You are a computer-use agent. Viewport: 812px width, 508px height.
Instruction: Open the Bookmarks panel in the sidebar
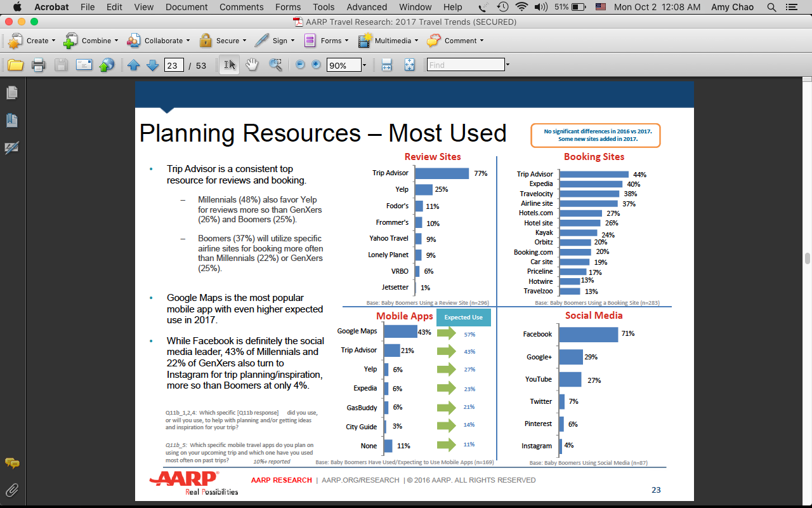tap(12, 120)
